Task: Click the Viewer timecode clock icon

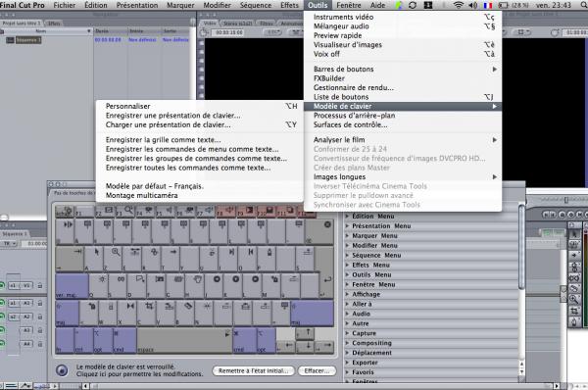Action: click(205, 32)
